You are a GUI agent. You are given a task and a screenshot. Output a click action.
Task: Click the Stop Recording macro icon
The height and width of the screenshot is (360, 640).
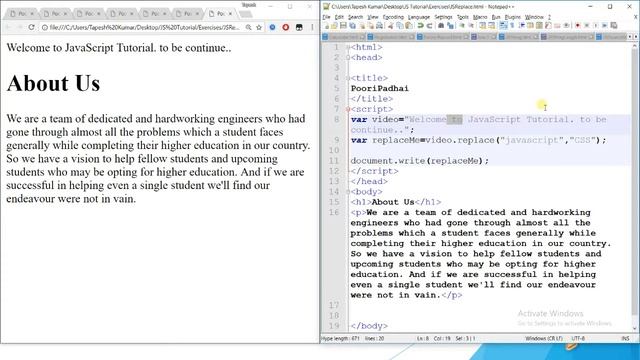click(587, 26)
